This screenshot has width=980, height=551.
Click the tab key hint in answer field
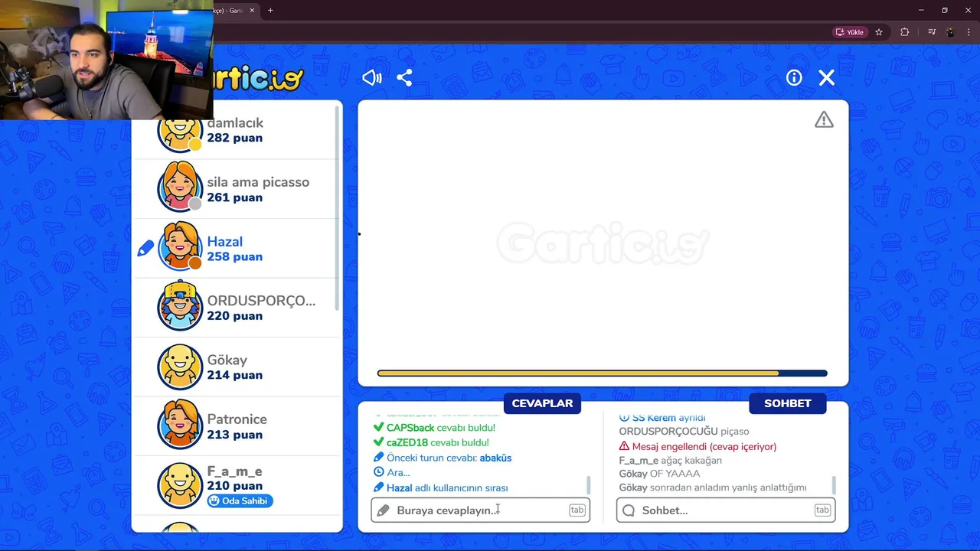coord(577,510)
